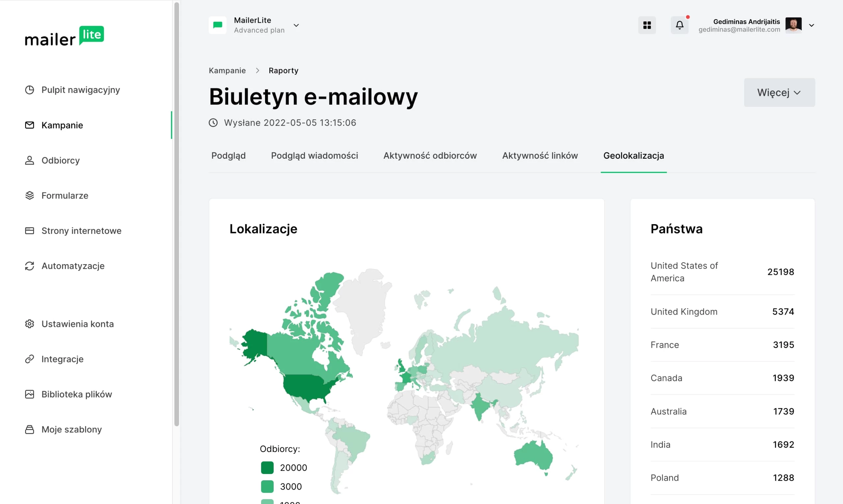
Task: Click Kampanie breadcrumb link
Action: tap(227, 70)
